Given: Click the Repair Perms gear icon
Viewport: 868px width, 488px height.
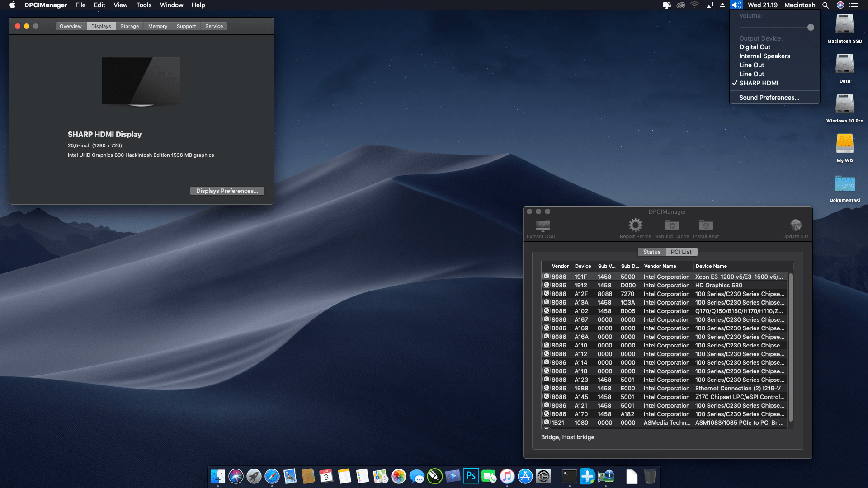Looking at the screenshot, I should tap(635, 225).
